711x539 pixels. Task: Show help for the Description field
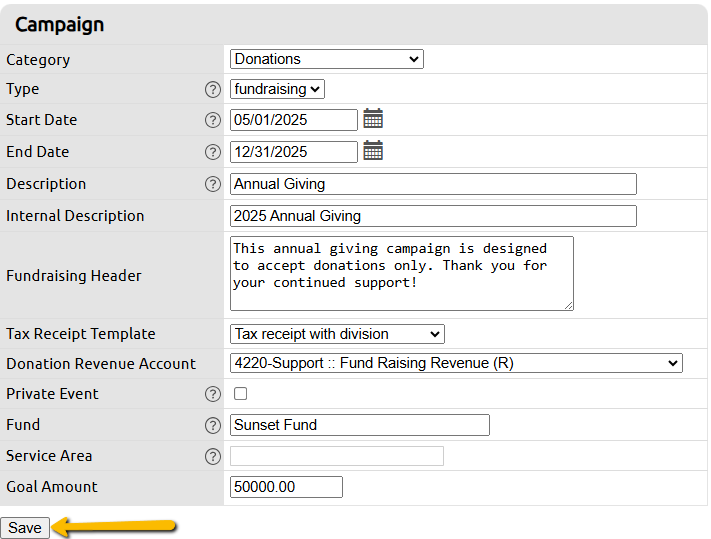pyautogui.click(x=213, y=185)
